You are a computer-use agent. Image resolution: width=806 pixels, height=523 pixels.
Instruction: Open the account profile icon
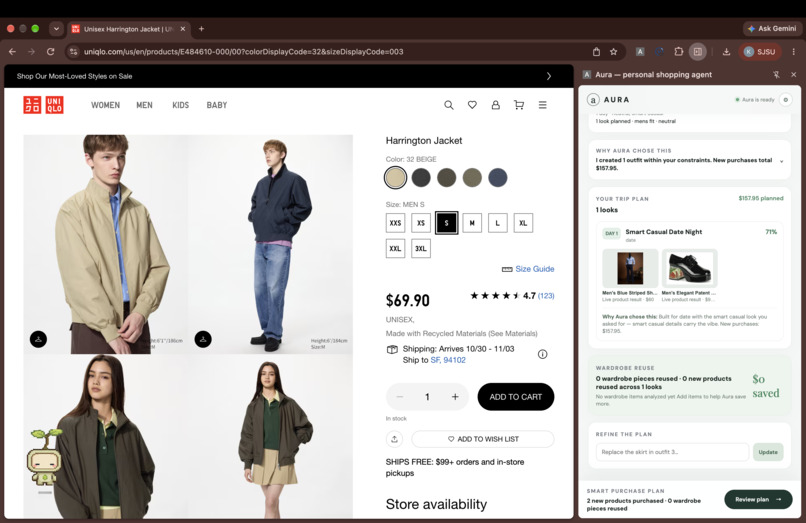496,105
